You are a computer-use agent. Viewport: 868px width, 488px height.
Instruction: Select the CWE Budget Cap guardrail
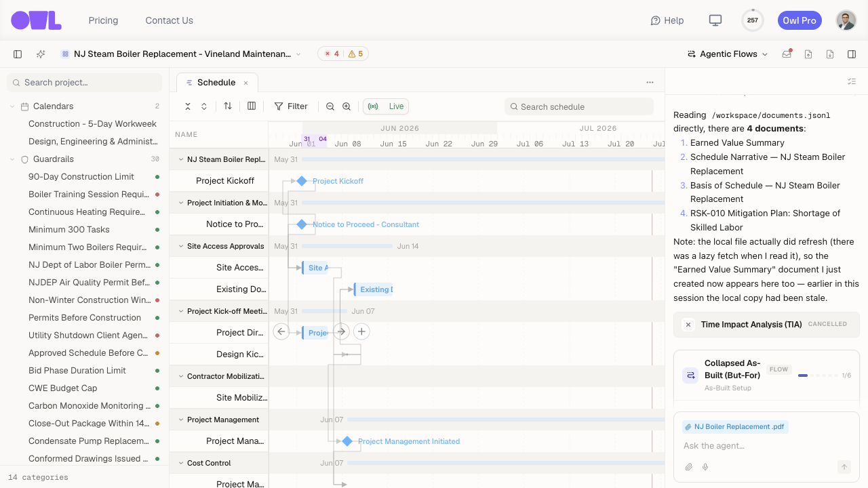[63, 388]
